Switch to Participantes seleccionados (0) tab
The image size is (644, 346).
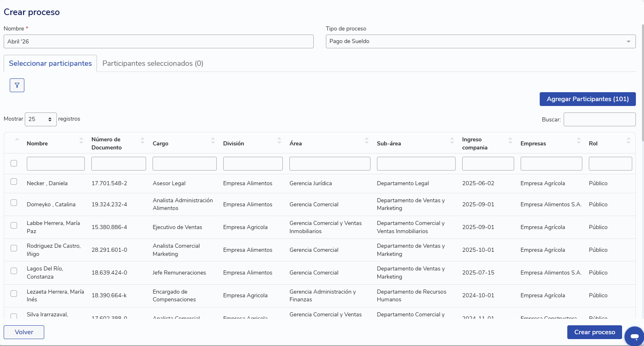[x=153, y=63]
